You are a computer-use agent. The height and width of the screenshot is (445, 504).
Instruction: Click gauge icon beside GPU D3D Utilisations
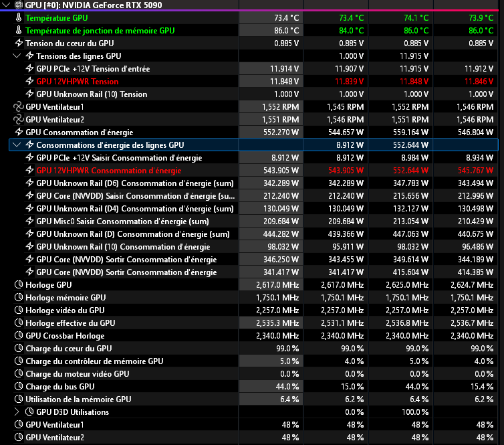(x=29, y=412)
